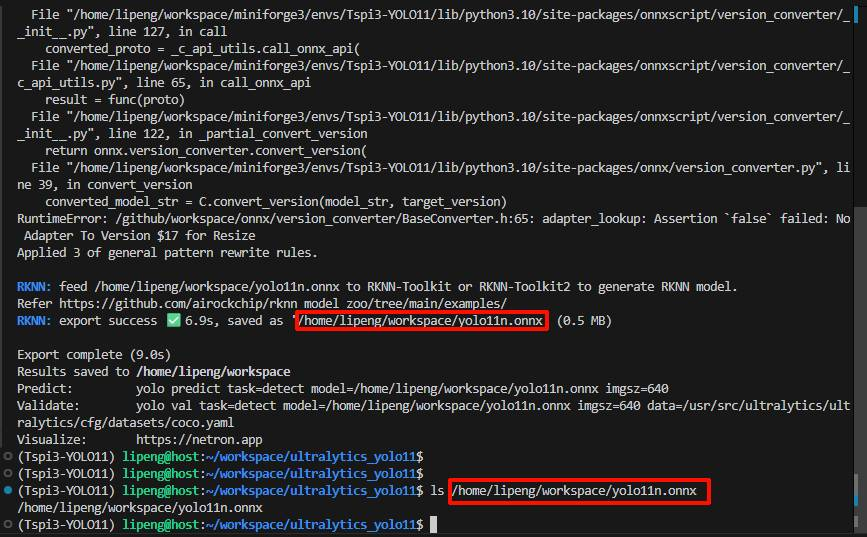
Task: Click the second empty prompt's command marker circle
Action: pyautogui.click(x=8, y=473)
